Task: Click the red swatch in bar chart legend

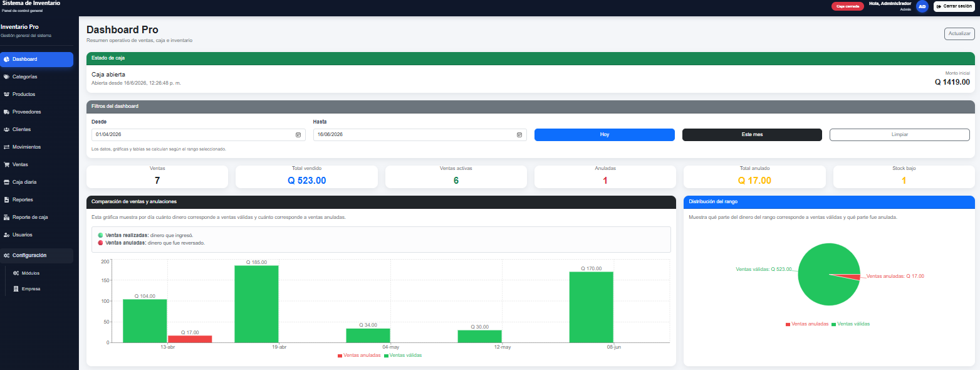Action: coord(340,356)
